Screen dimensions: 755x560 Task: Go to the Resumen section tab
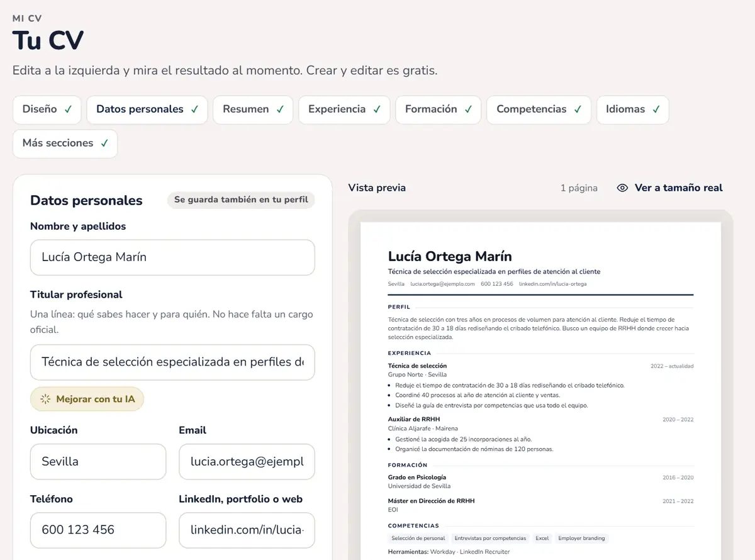[253, 109]
